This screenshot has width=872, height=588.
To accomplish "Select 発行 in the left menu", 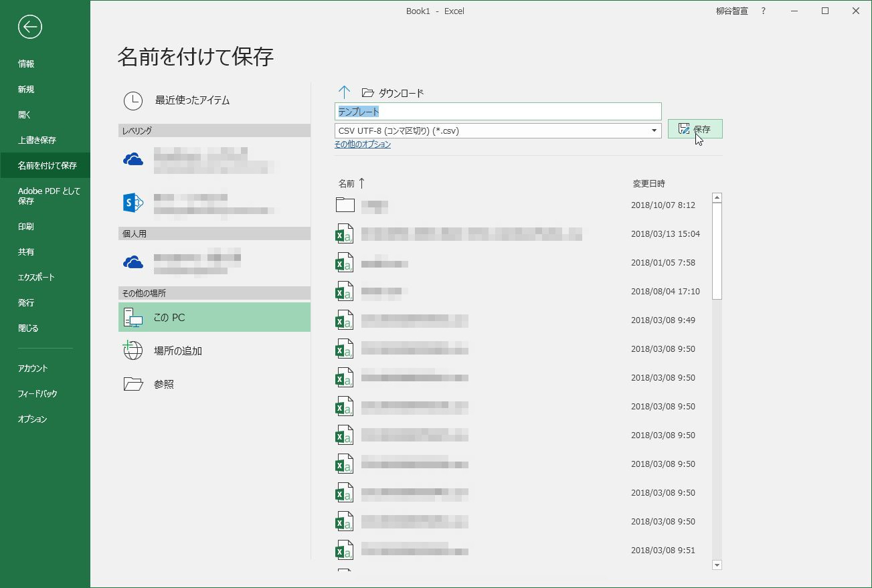I will pyautogui.click(x=26, y=303).
